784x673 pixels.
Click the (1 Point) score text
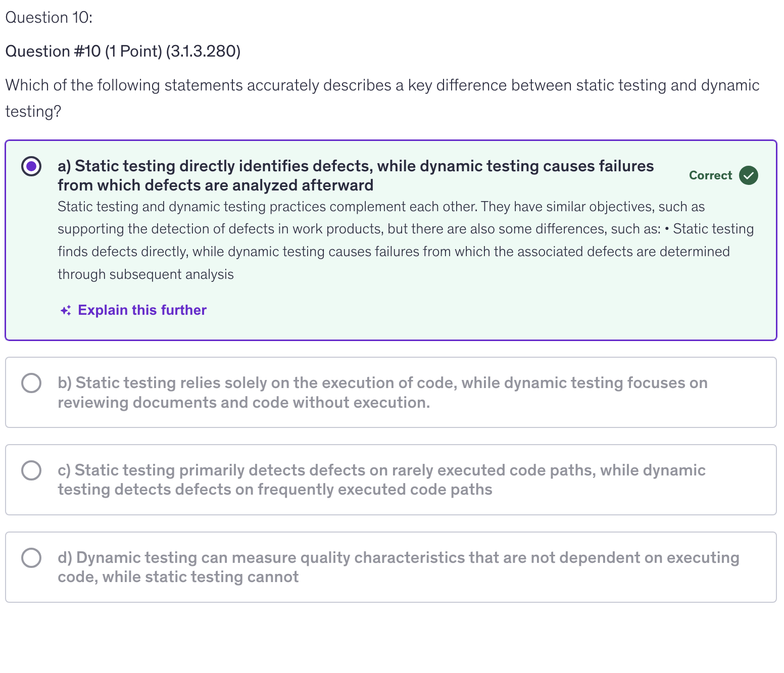click(133, 52)
